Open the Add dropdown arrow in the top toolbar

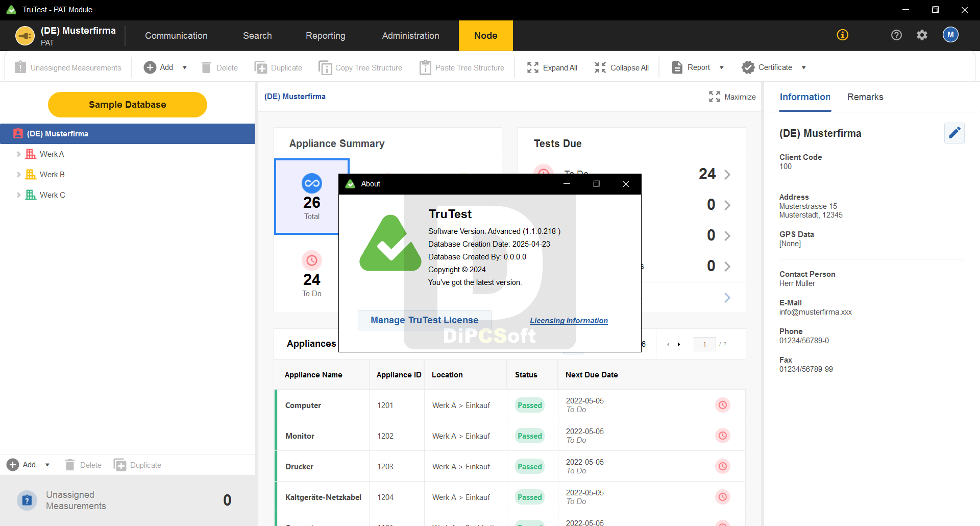184,67
